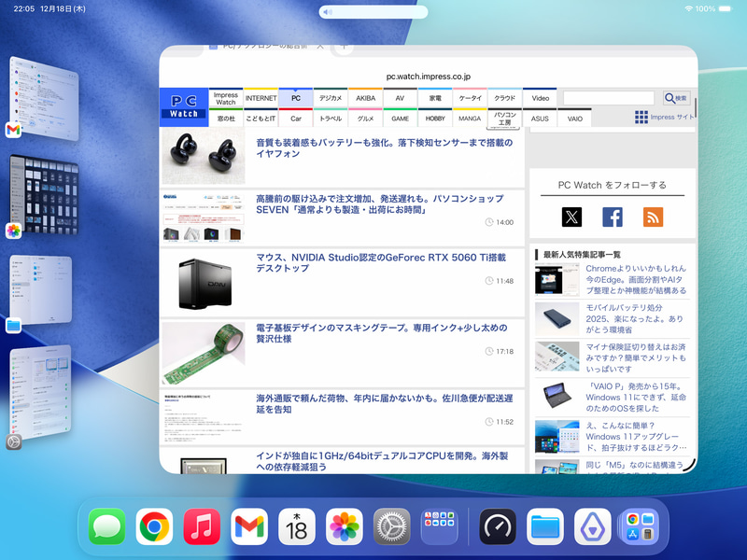Open the Calendar app showing 18
747x560 pixels.
(298, 527)
